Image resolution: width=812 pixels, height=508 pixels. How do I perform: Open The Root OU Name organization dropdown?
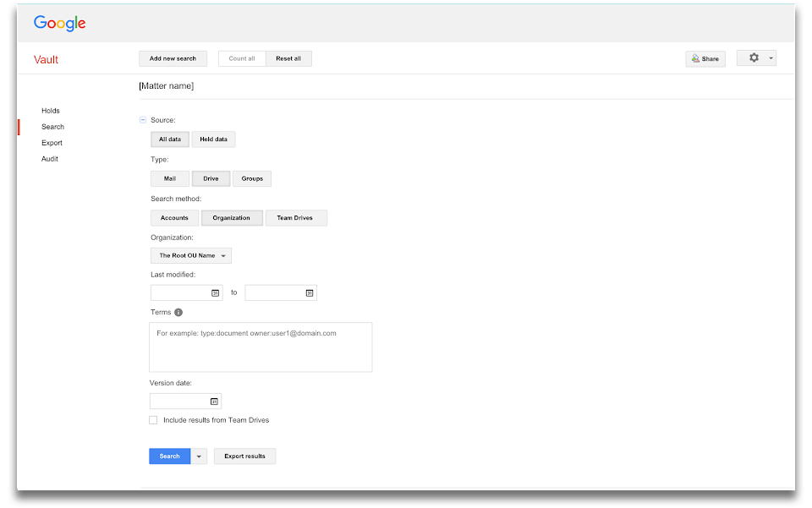coord(190,255)
